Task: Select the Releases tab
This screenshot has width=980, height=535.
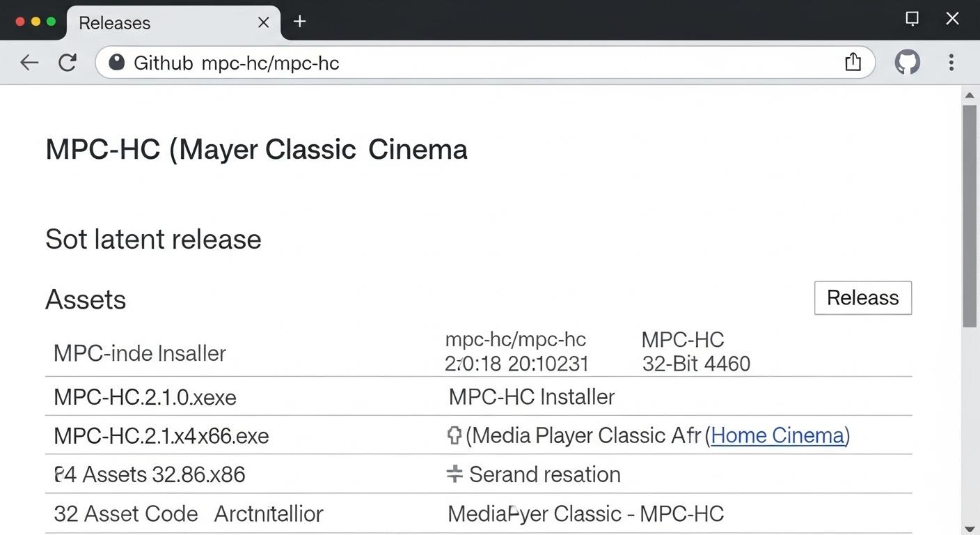Action: pos(113,23)
